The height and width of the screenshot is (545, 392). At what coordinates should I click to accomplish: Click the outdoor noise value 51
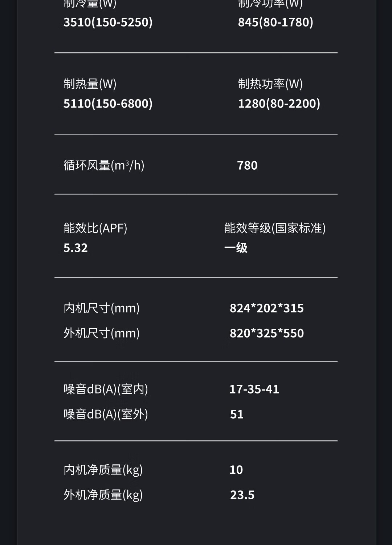pos(237,414)
